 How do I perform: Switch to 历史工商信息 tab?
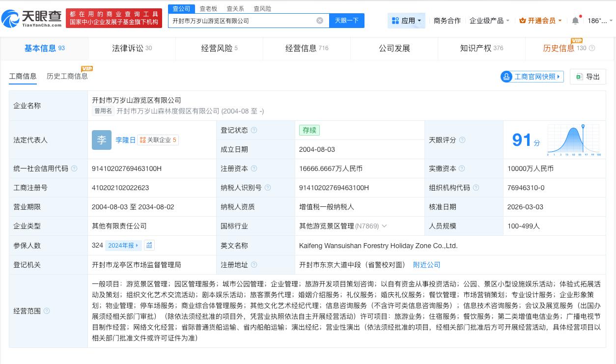click(67, 76)
